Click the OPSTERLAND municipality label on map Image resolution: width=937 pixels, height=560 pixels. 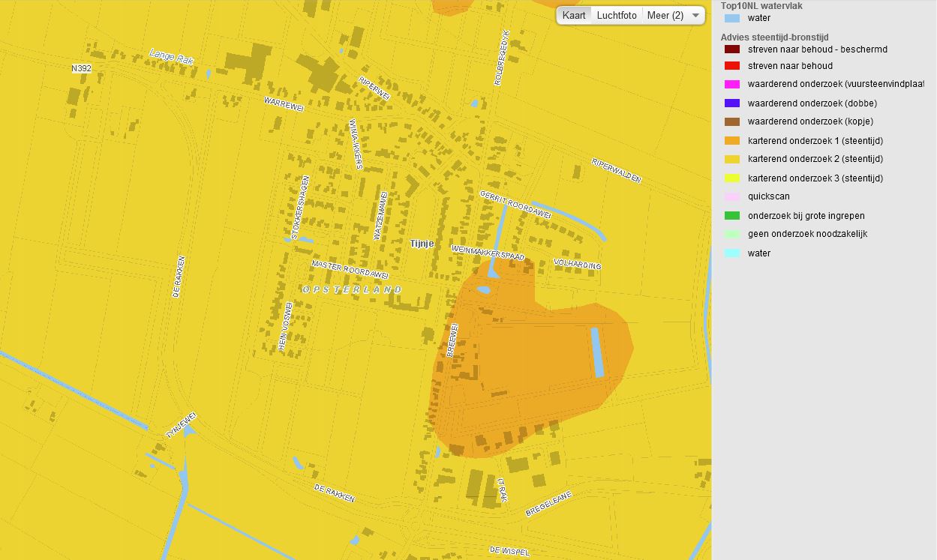(352, 289)
